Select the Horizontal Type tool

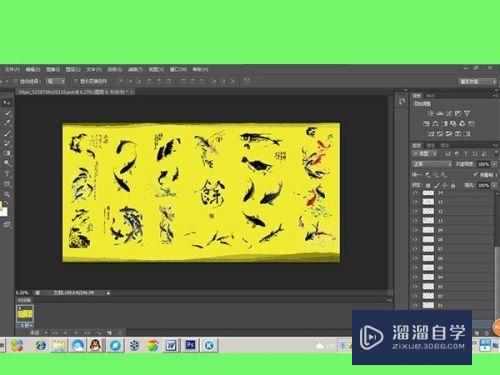[x=7, y=174]
